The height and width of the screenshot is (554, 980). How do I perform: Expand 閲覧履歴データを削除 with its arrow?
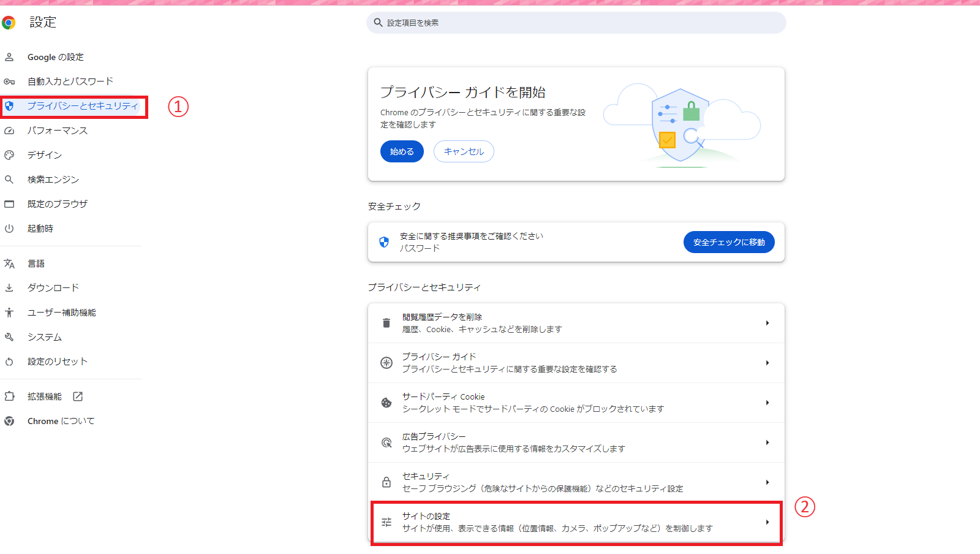767,323
